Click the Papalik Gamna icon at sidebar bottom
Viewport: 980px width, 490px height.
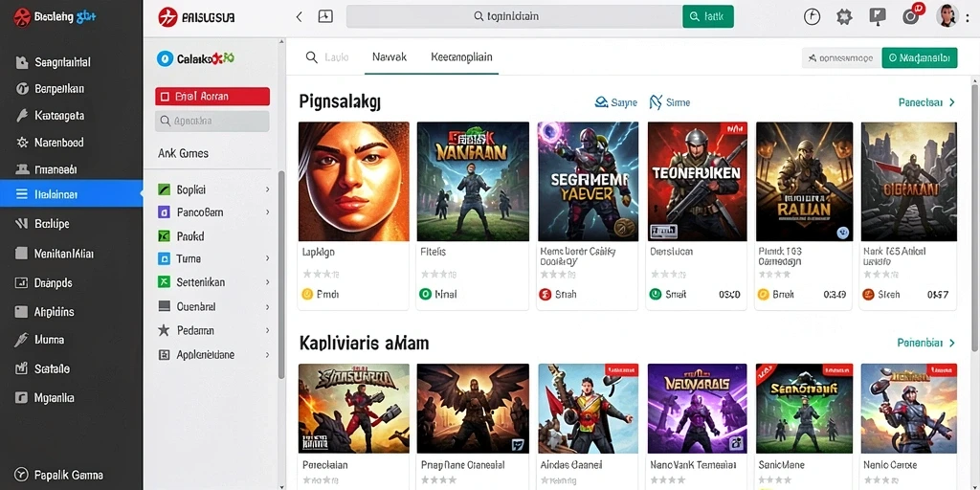pos(22,475)
